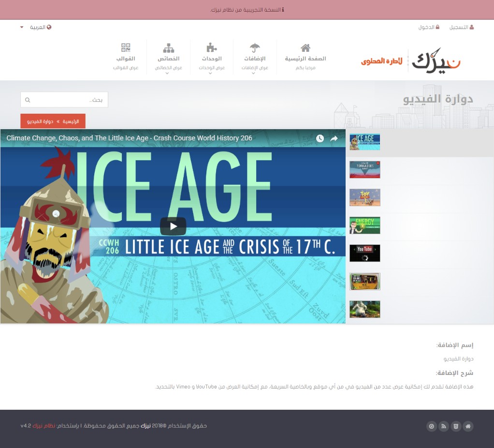Click the footer compass icon
494x448 pixels.
click(x=431, y=426)
